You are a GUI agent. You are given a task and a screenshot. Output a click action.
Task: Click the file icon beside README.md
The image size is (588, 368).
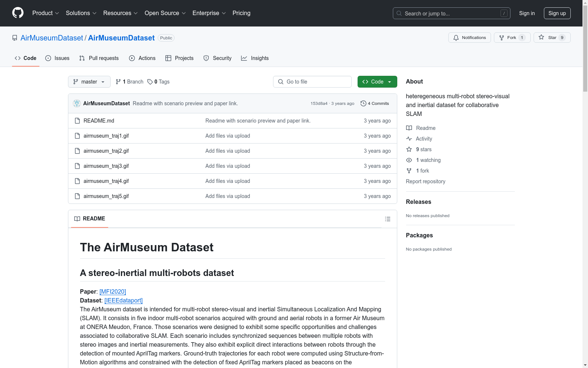click(77, 121)
